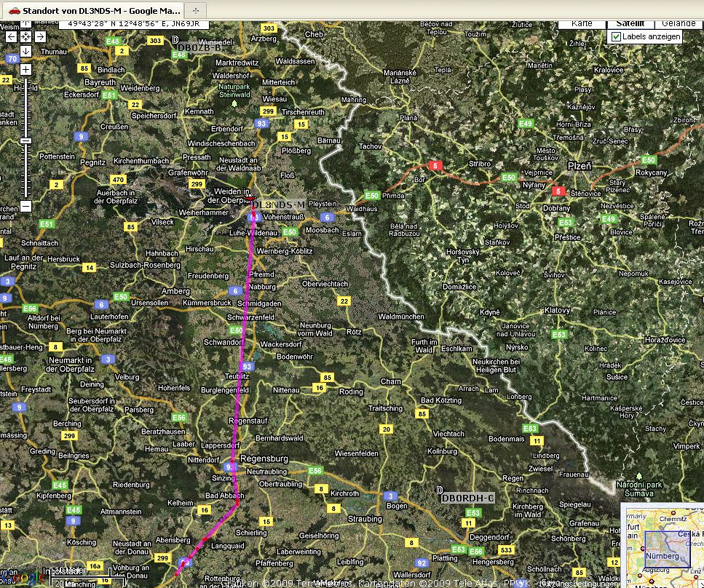Click the yellow 470 road shield
Screen dimensions: 704x588
click(x=118, y=180)
